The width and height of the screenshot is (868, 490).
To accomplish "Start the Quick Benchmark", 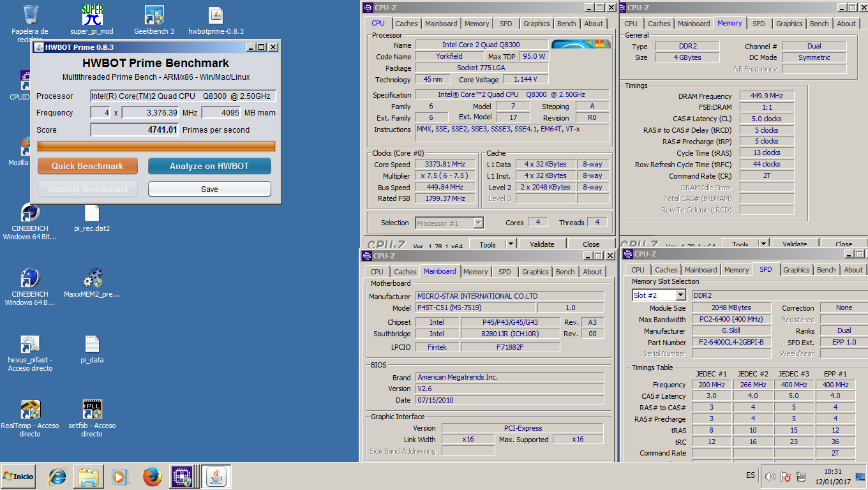I will click(87, 166).
